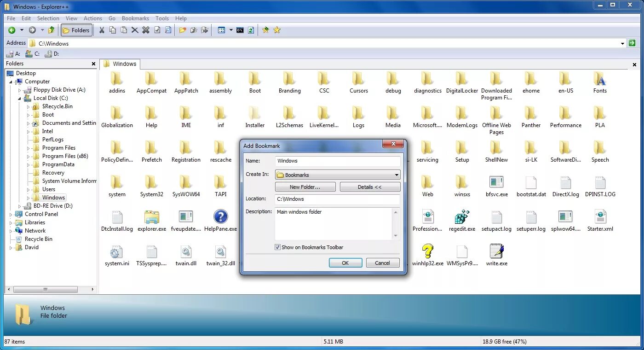This screenshot has width=644, height=350.
Task: Click the Folders pane horizontal scrollbar thumb
Action: (45, 290)
